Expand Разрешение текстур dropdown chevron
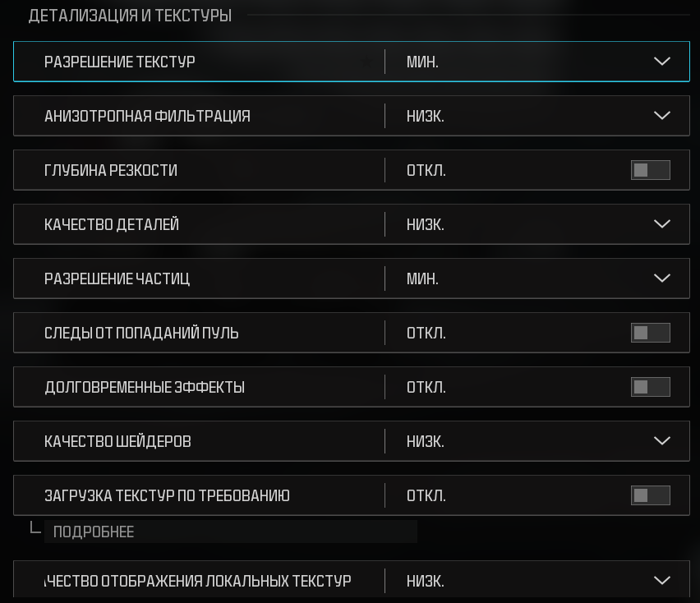 [x=662, y=62]
